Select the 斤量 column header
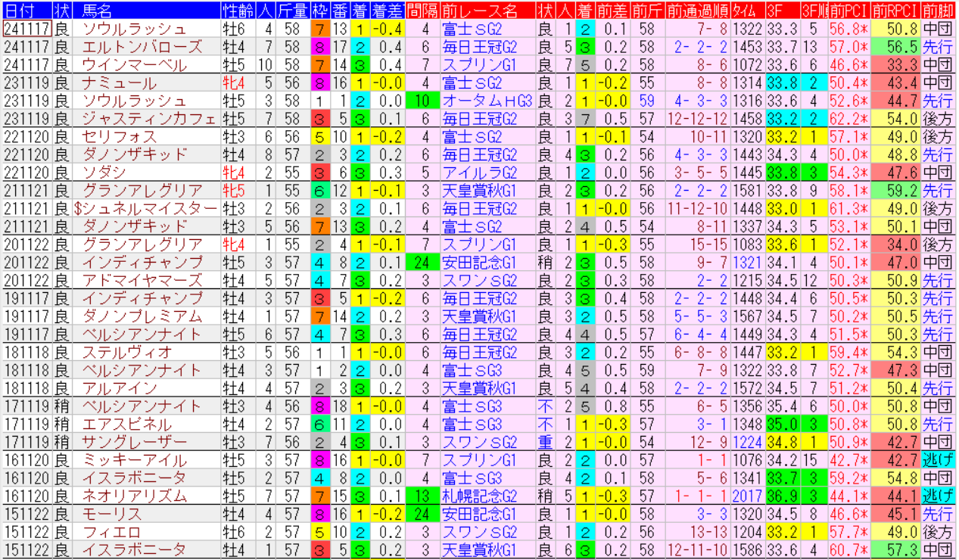The image size is (959, 560). coord(291,11)
